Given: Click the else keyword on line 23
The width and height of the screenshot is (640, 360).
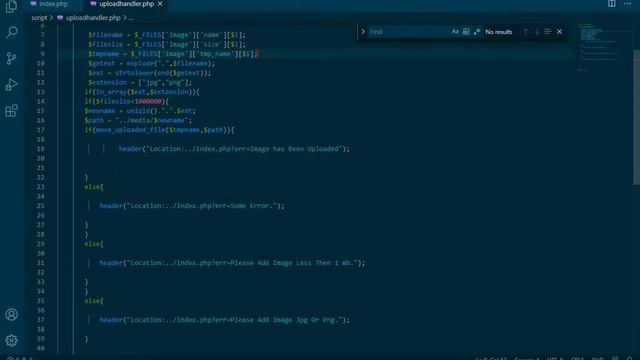Looking at the screenshot, I should click(x=92, y=187).
